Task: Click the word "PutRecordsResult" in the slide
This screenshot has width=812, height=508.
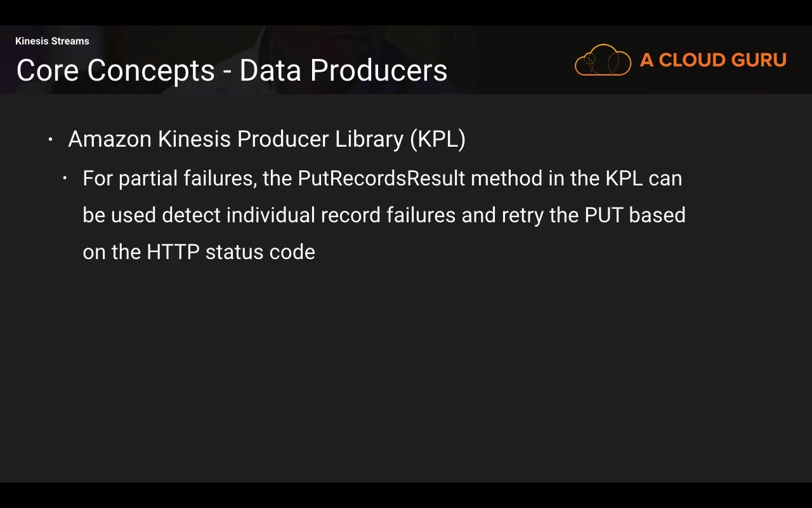Action: click(381, 178)
